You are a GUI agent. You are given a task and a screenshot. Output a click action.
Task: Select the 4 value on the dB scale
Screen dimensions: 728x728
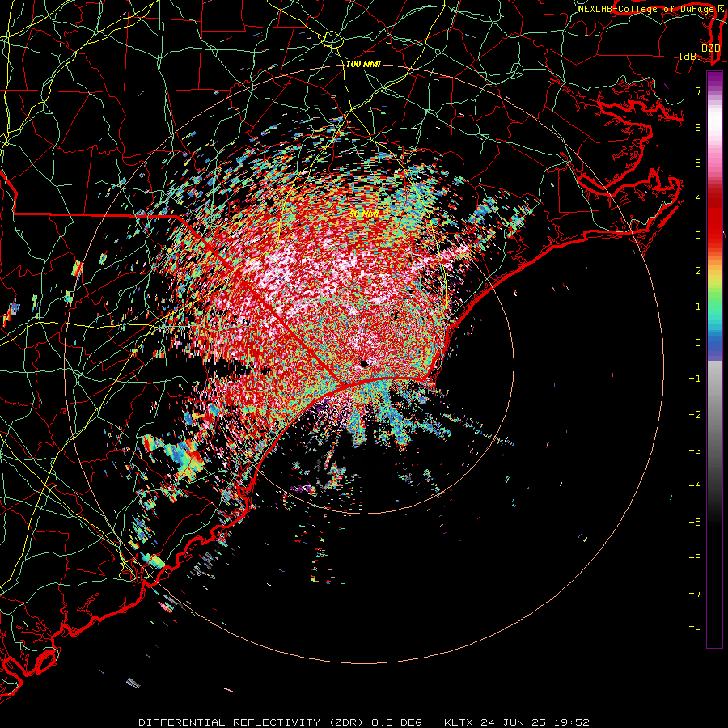698,199
